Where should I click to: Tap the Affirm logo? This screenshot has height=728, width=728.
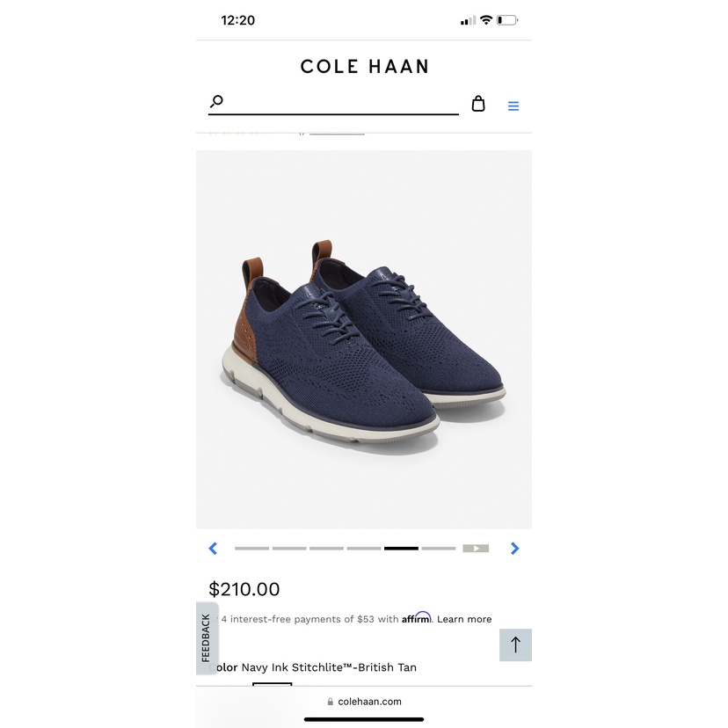click(417, 618)
